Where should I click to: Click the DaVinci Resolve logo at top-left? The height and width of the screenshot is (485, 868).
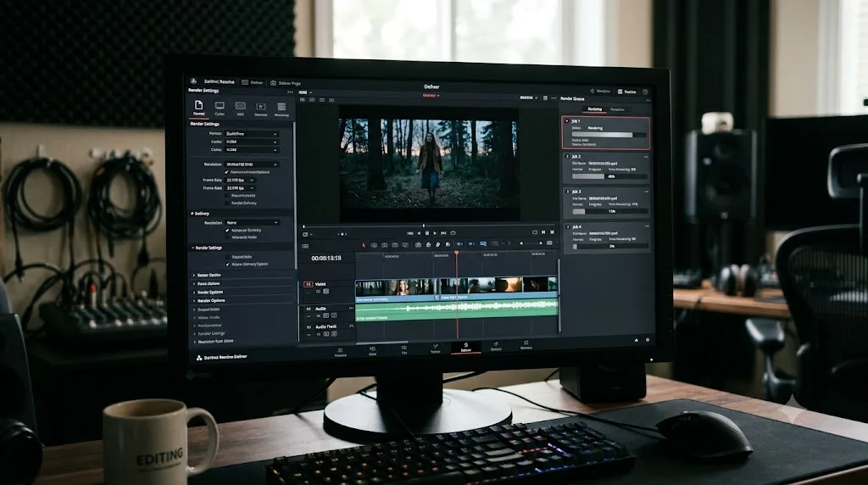point(193,81)
